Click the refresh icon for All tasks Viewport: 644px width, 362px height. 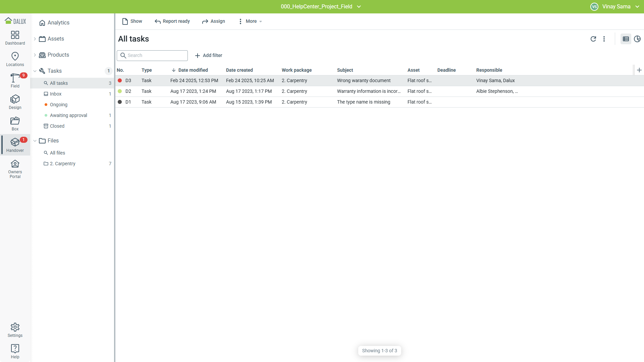[x=593, y=39]
